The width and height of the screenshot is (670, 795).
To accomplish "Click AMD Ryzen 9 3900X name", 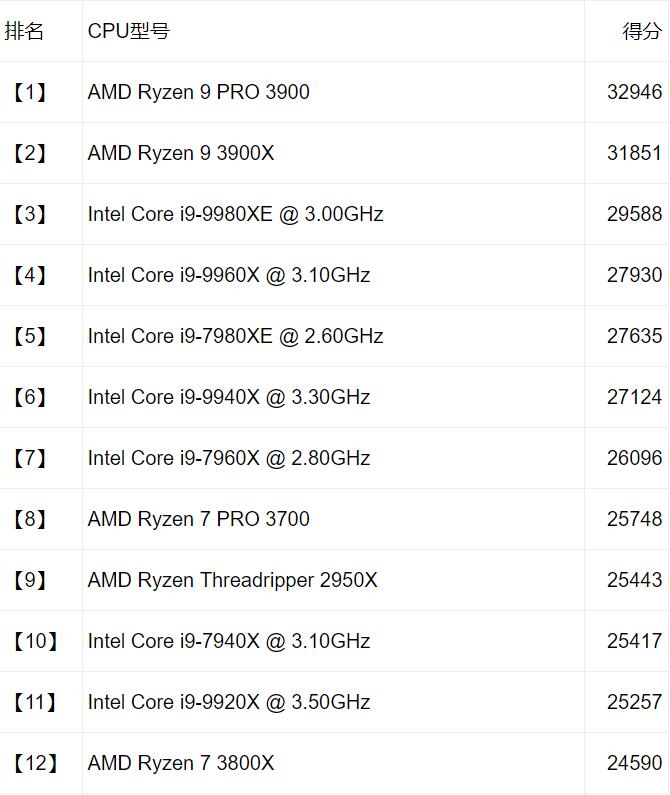I will (180, 153).
